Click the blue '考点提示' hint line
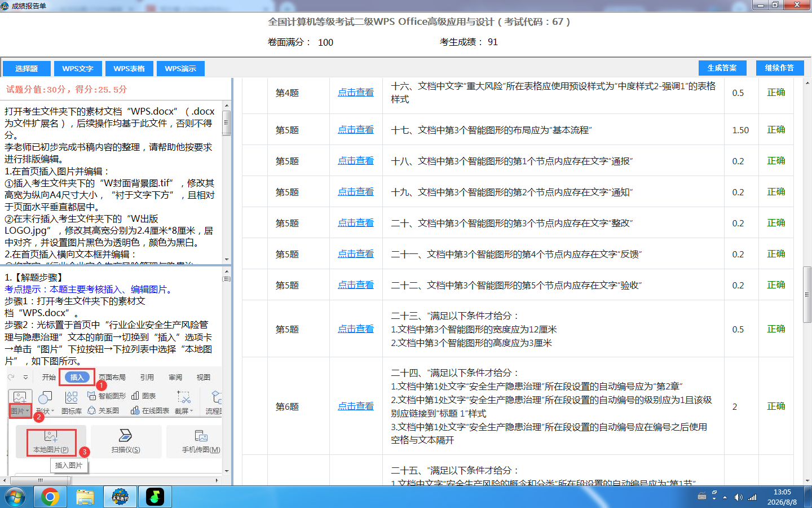The width and height of the screenshot is (812, 508). (88, 289)
